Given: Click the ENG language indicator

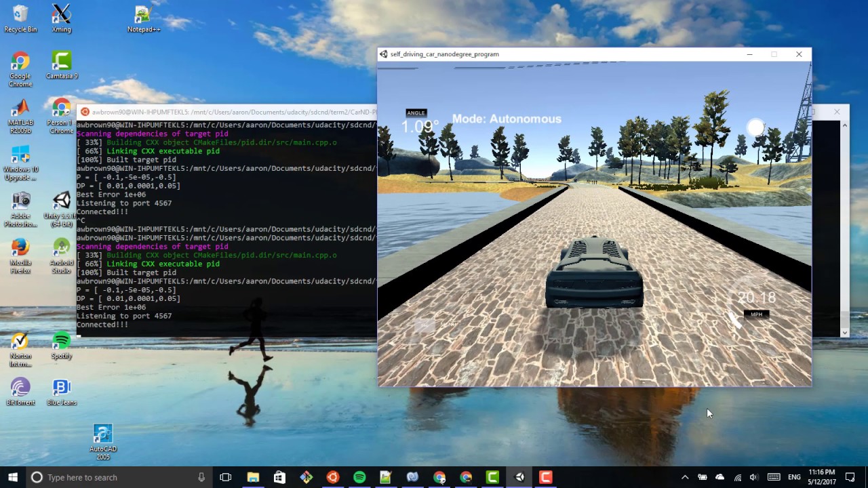Looking at the screenshot, I should (x=794, y=477).
